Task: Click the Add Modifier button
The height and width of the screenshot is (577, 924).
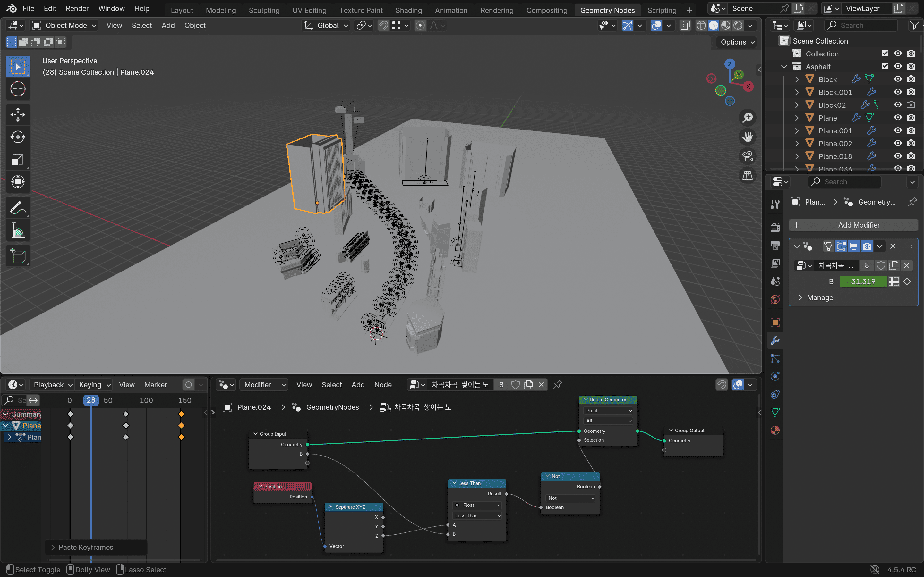Action: tap(853, 225)
